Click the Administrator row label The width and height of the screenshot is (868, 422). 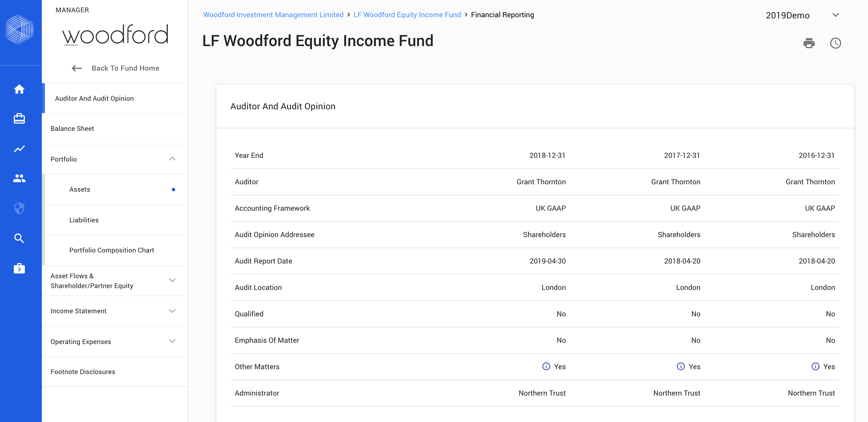257,393
